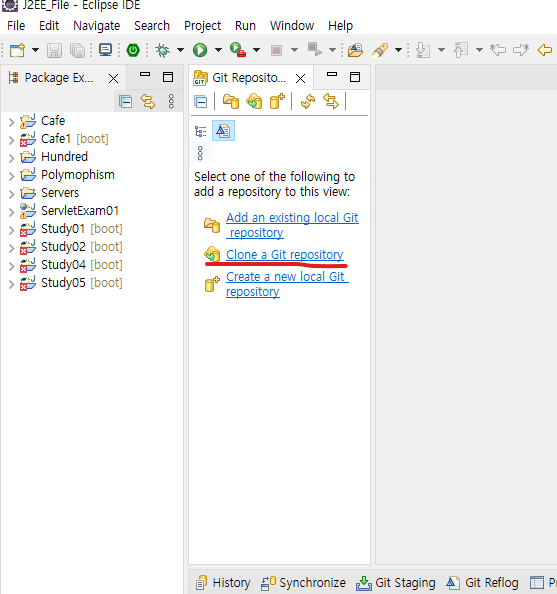This screenshot has height=594, width=557.
Task: Open the File menu
Action: click(x=16, y=26)
